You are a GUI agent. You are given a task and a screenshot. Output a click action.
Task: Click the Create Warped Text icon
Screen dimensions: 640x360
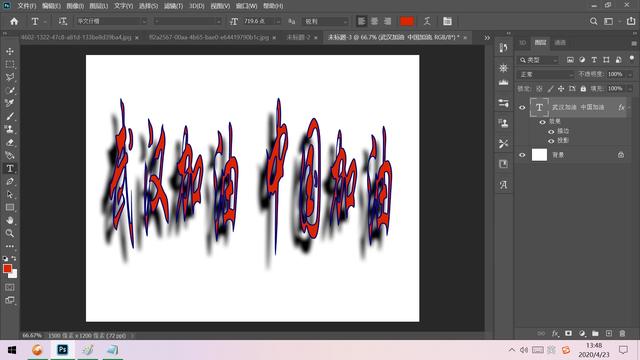427,21
